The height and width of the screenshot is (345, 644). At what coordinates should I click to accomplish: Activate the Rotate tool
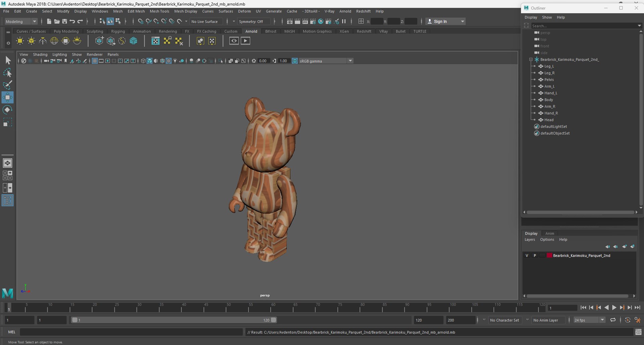pyautogui.click(x=7, y=110)
